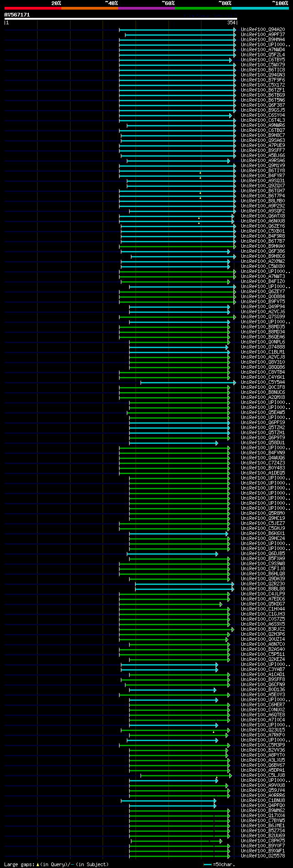Click label UniRef100_Q5KDG7
293x868 pixels.
tap(263, 604)
